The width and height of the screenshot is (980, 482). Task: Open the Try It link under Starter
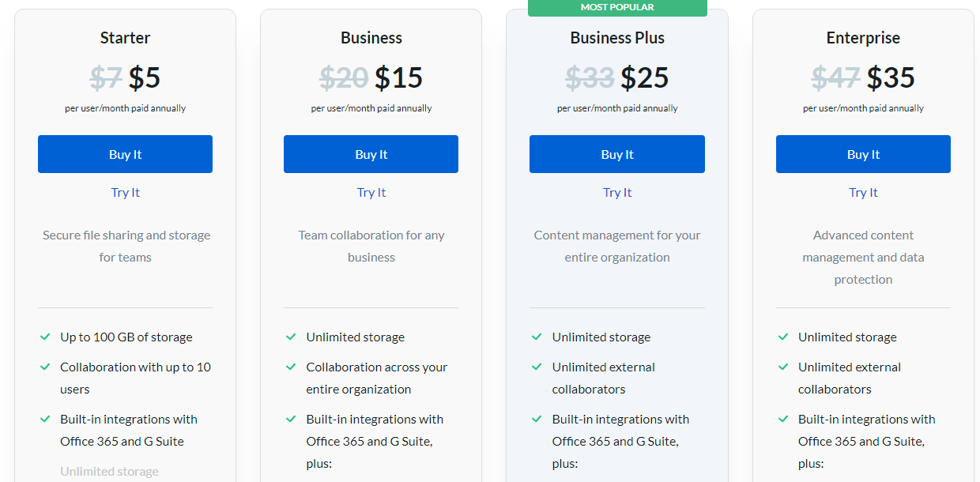tap(125, 193)
